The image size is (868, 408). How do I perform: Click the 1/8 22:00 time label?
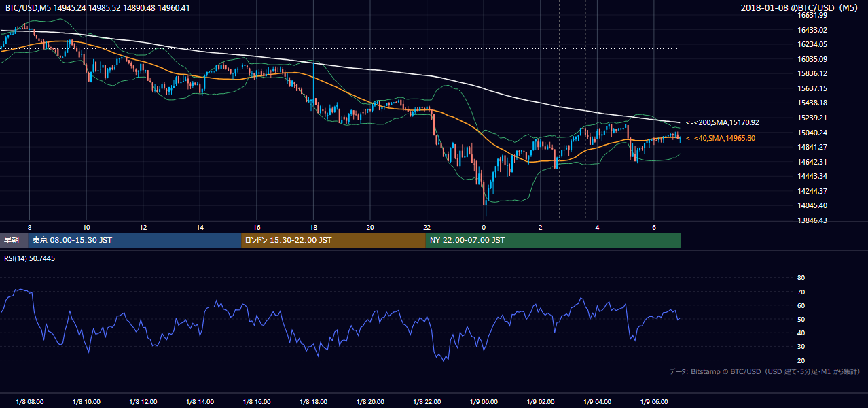427,401
